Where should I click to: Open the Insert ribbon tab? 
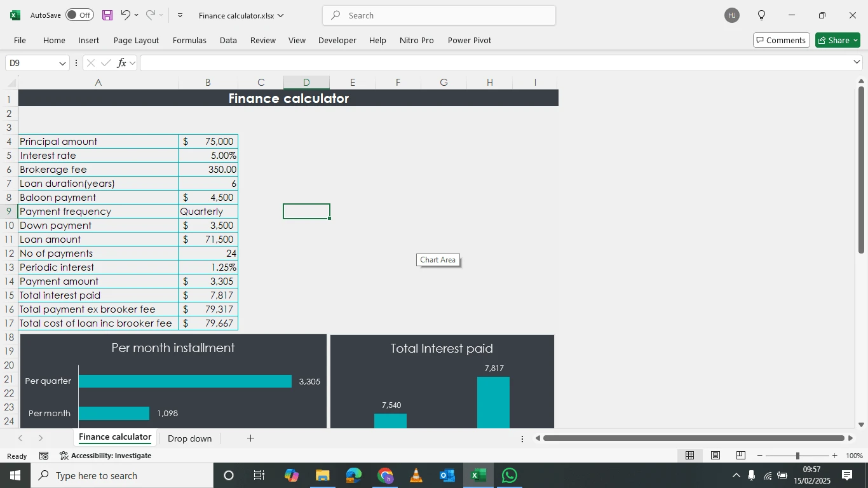(89, 40)
